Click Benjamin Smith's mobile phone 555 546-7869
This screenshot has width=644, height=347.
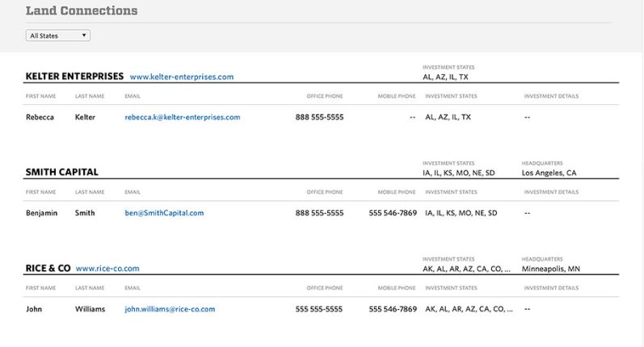393,213
